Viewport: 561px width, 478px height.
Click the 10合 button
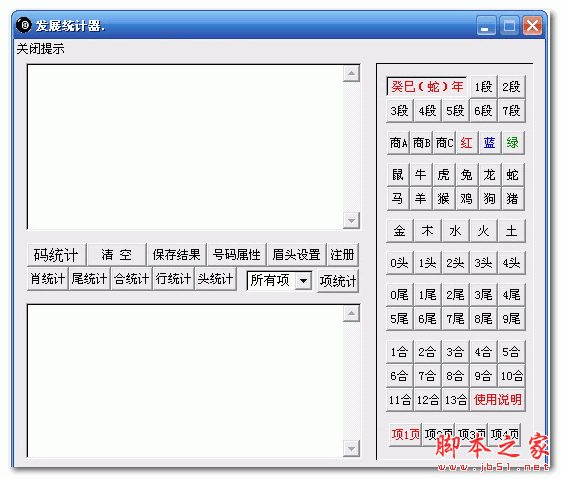511,376
